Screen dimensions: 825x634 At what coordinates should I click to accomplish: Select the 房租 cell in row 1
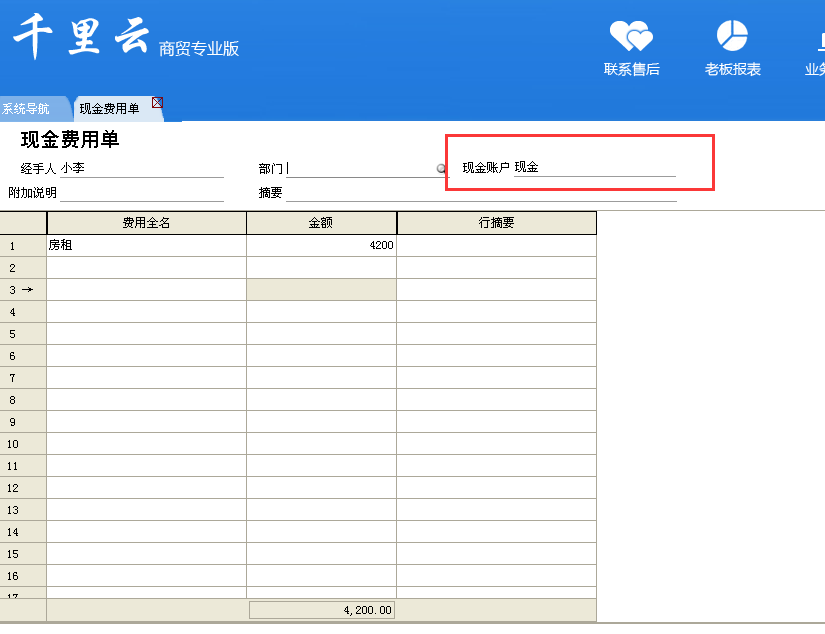click(146, 245)
